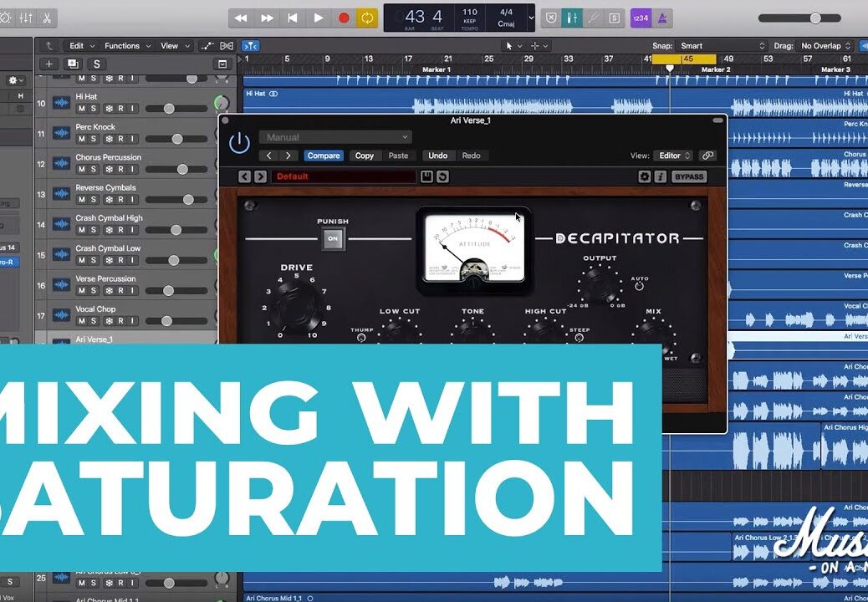Open the Functions menu
868x602 pixels.
[127, 46]
